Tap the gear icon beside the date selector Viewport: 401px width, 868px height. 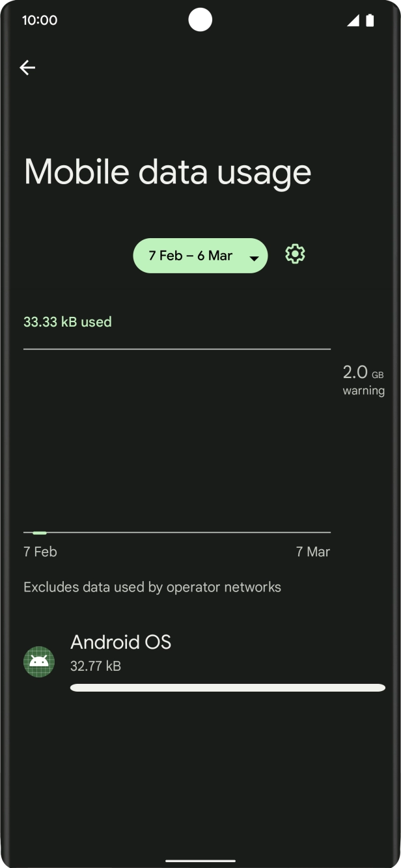(295, 254)
